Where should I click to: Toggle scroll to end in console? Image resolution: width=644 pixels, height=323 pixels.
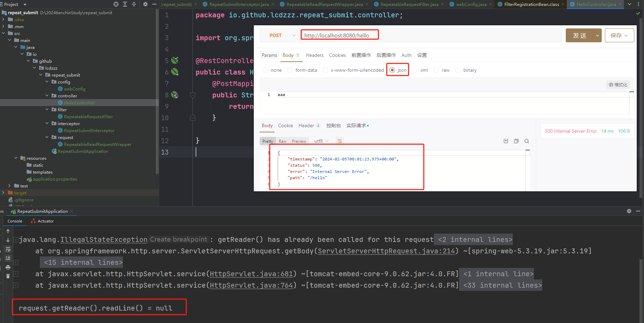(x=8, y=258)
